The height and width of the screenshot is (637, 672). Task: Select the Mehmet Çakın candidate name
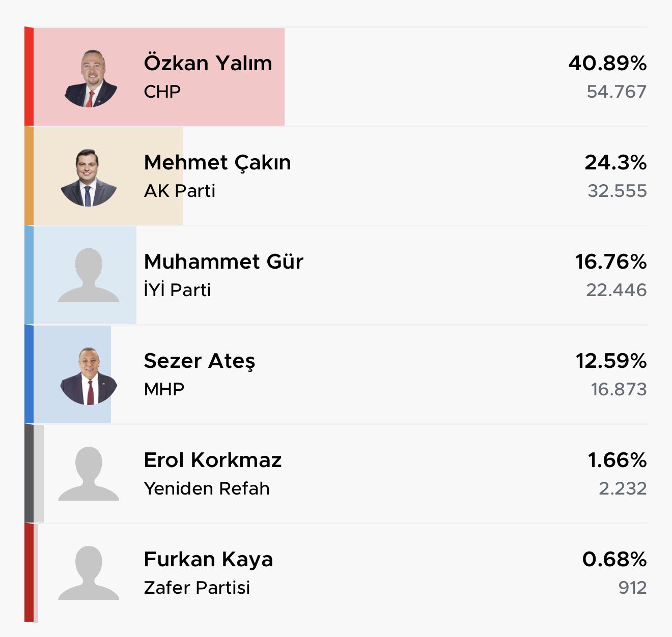click(217, 162)
